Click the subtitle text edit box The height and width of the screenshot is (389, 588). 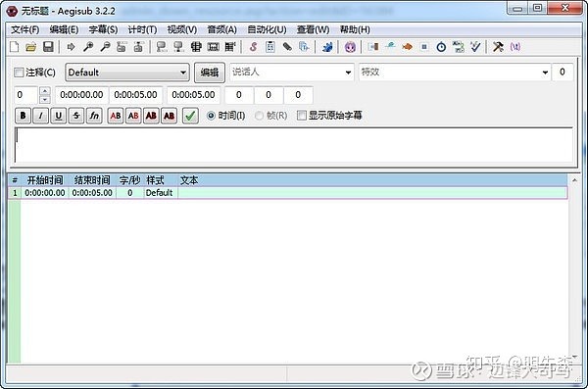pos(294,145)
